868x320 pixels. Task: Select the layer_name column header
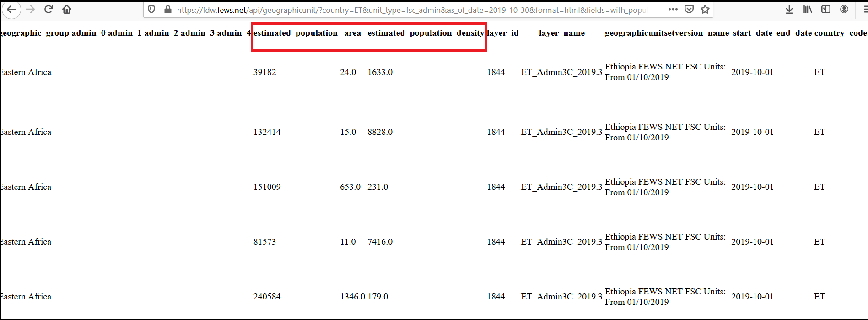coord(561,33)
